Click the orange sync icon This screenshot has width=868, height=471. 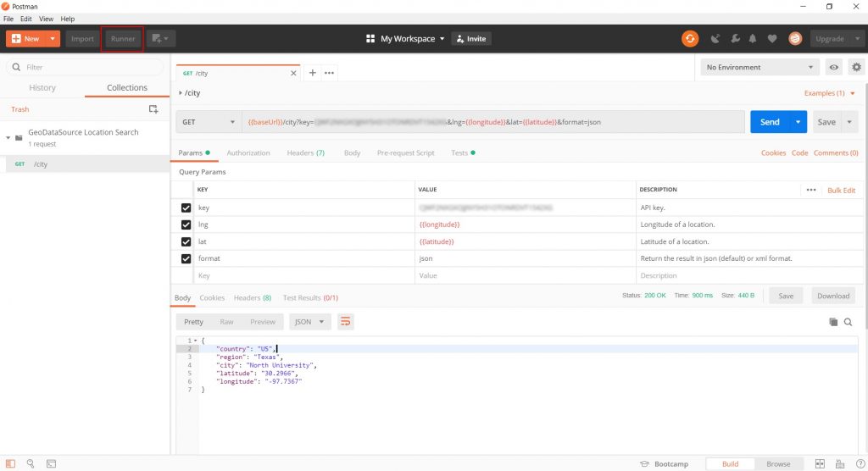pyautogui.click(x=690, y=39)
